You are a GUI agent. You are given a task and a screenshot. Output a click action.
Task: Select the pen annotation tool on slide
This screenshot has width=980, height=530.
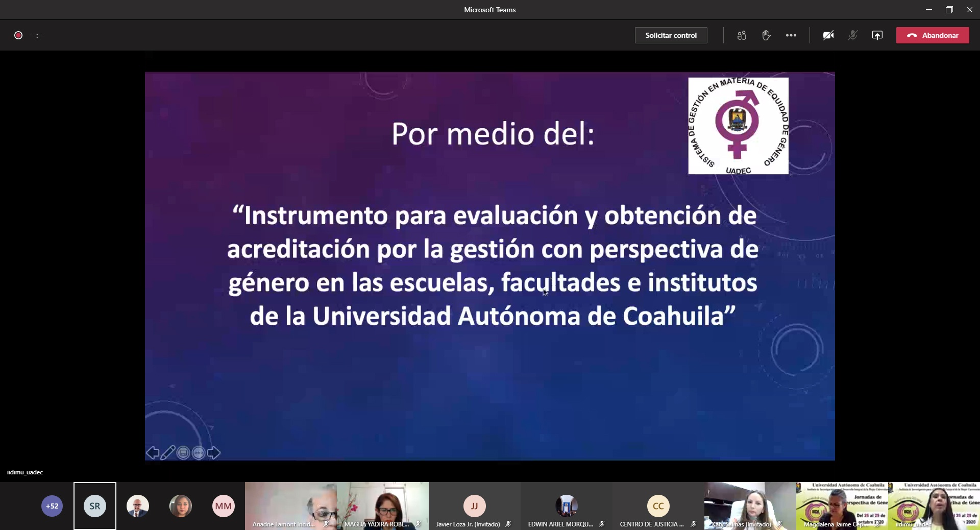(167, 453)
